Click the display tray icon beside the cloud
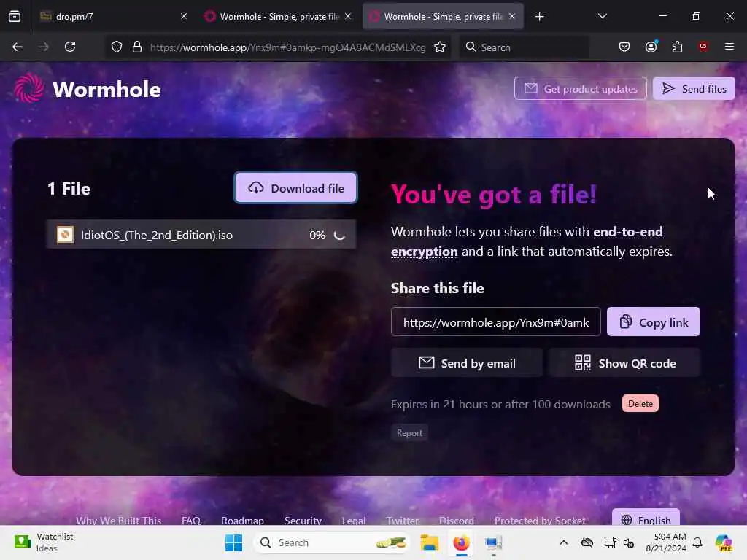The height and width of the screenshot is (560, 747). click(x=610, y=542)
